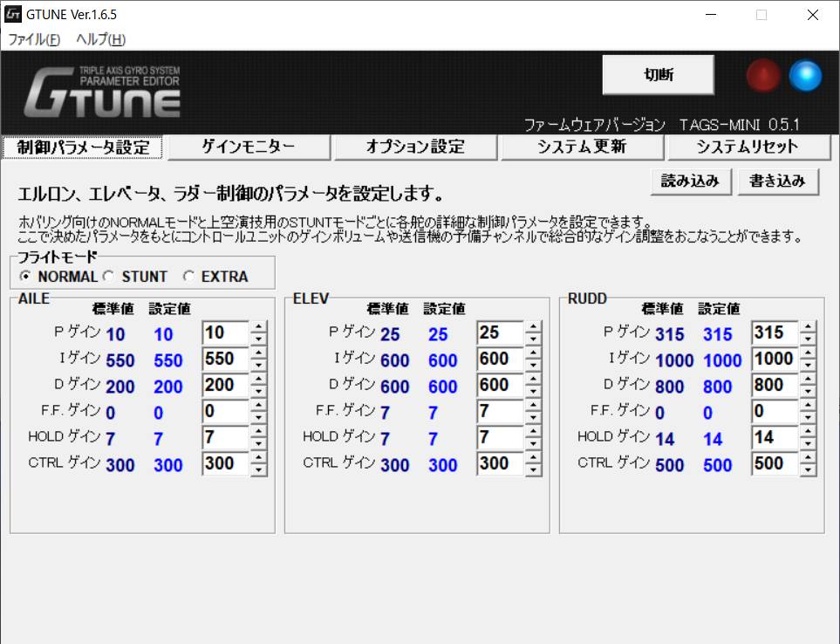Viewport: 840px width, 644px height.
Task: Open the システムリセット tab
Action: click(748, 147)
